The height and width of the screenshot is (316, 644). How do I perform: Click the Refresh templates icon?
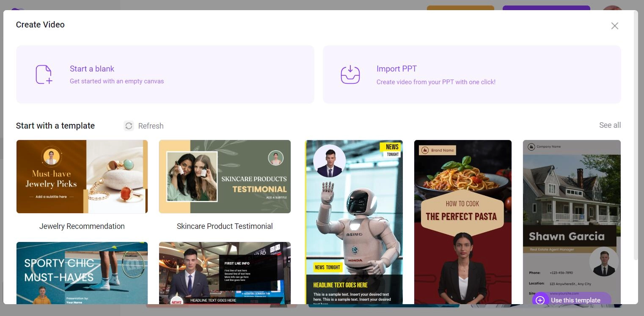[129, 126]
